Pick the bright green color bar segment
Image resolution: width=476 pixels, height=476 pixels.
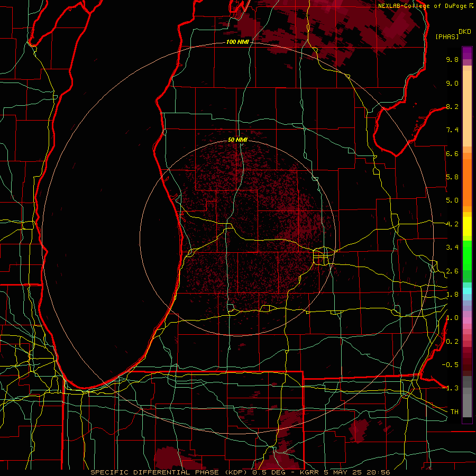point(467,255)
